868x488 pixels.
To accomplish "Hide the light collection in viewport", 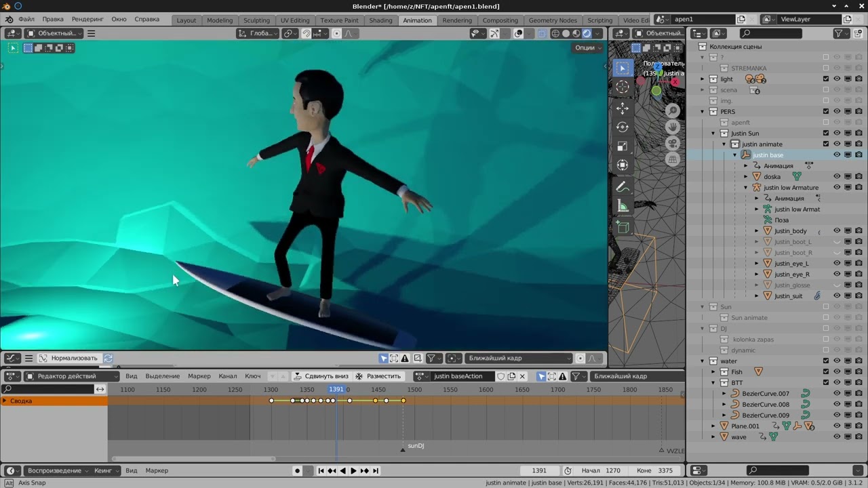I will click(837, 79).
